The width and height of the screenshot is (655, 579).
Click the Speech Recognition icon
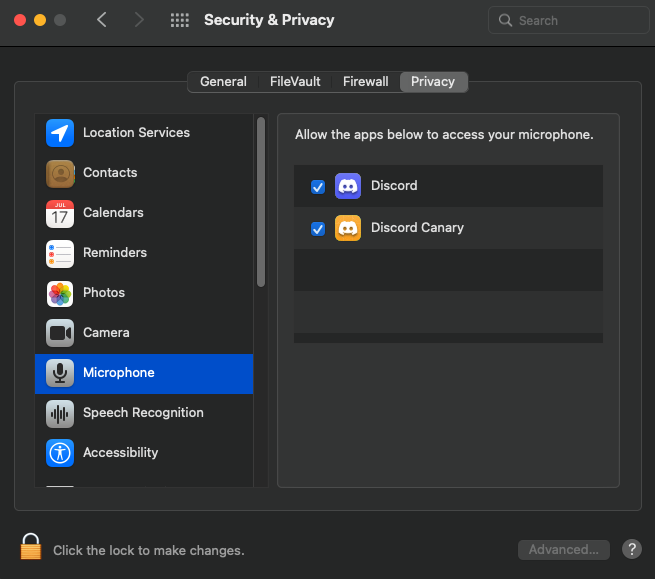(x=60, y=413)
